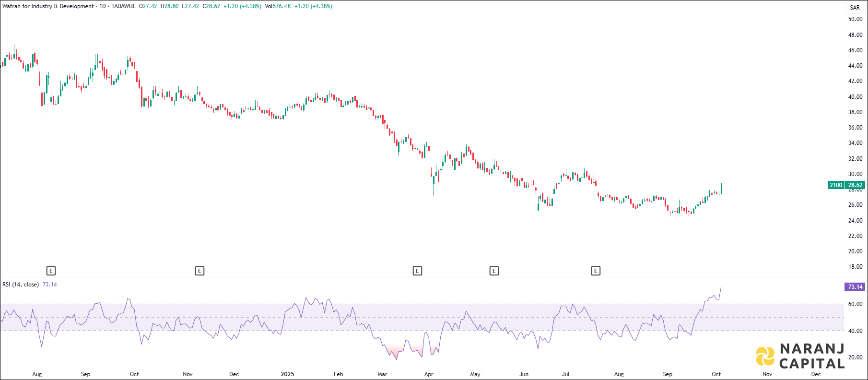This screenshot has width=868, height=380.
Task: Click the 2025 year label on time axis
Action: 287,374
